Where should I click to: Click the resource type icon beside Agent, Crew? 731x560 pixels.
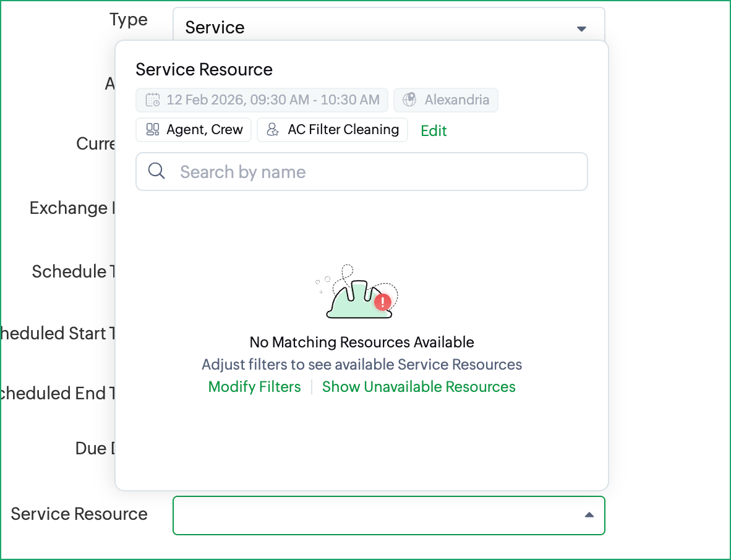pos(152,130)
